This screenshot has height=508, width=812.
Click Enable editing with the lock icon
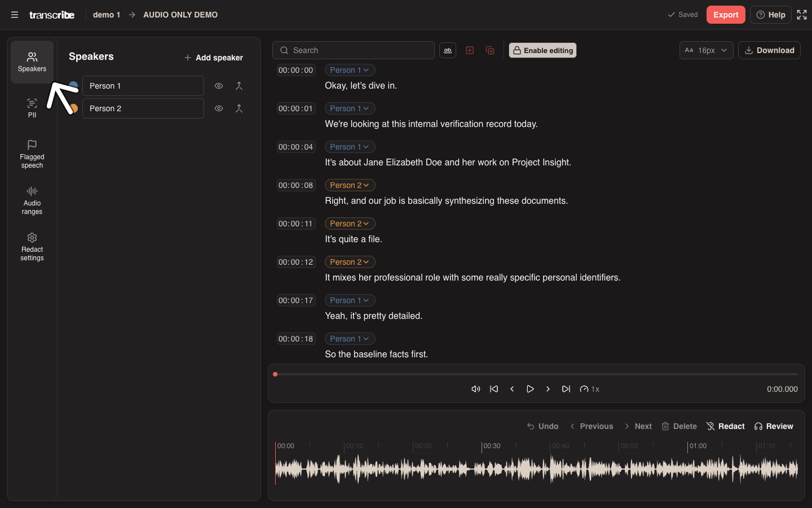click(542, 50)
